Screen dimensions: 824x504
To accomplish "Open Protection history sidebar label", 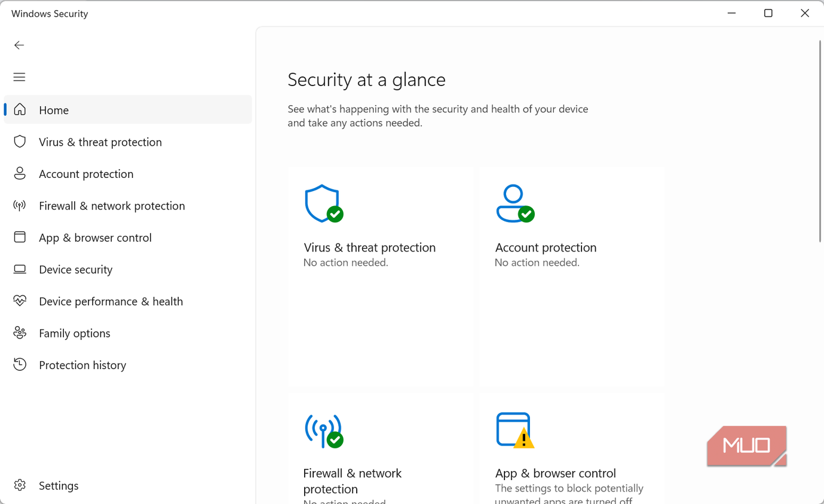I will point(82,365).
